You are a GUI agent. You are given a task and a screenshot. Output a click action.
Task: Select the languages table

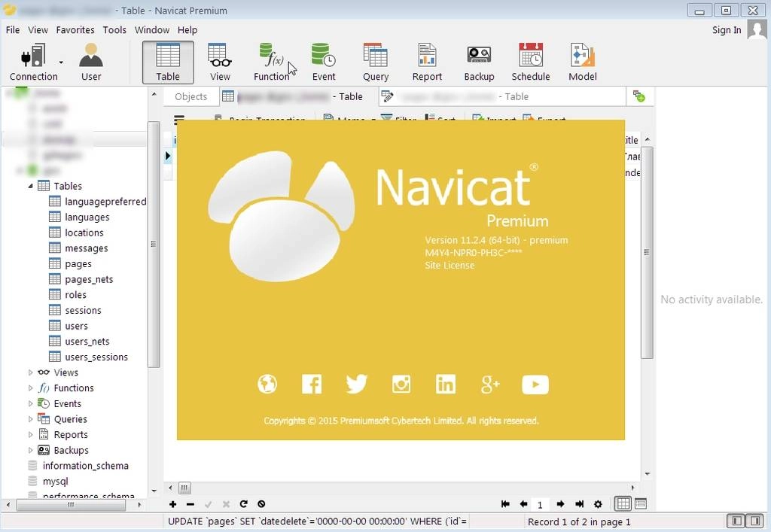click(x=79, y=217)
